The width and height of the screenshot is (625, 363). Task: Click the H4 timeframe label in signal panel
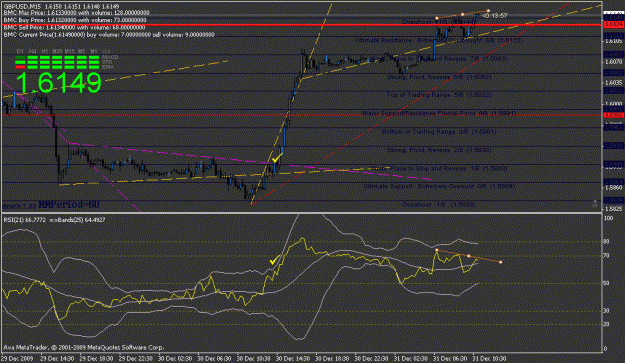[33, 51]
